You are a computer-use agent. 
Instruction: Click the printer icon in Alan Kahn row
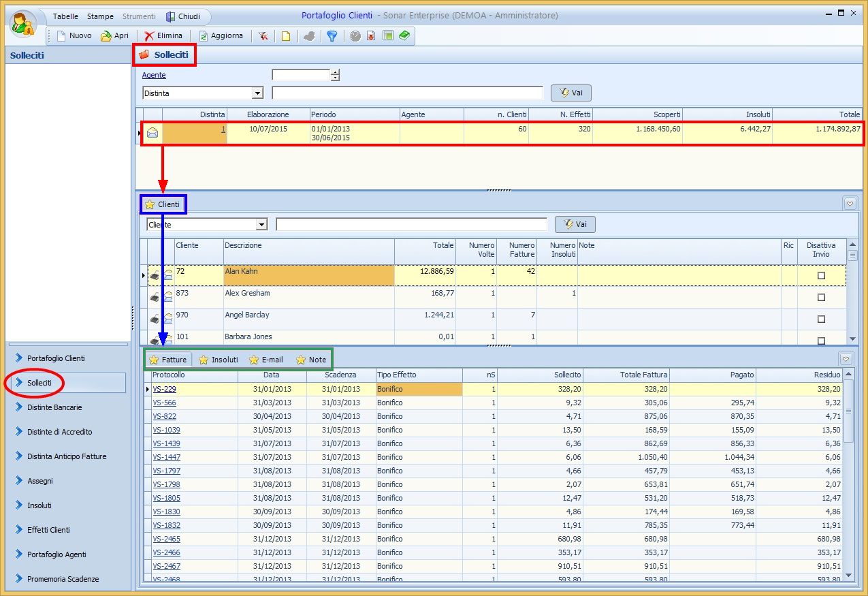[155, 275]
